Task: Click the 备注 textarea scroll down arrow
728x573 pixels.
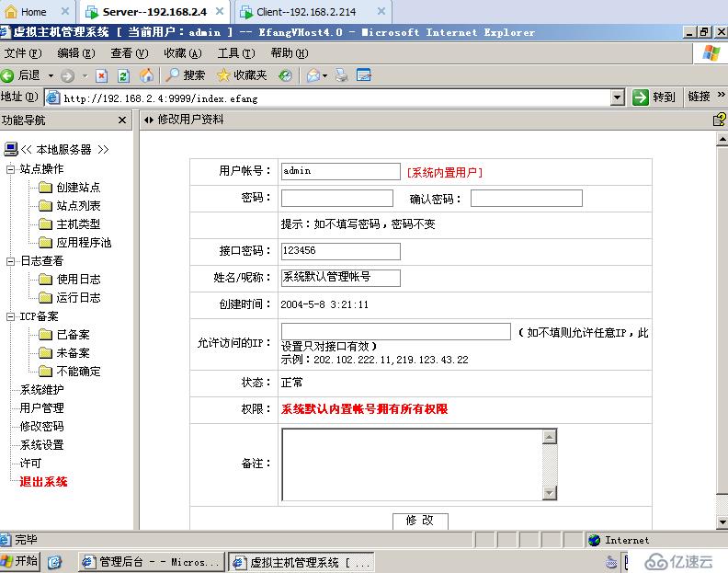Action: pyautogui.click(x=550, y=493)
